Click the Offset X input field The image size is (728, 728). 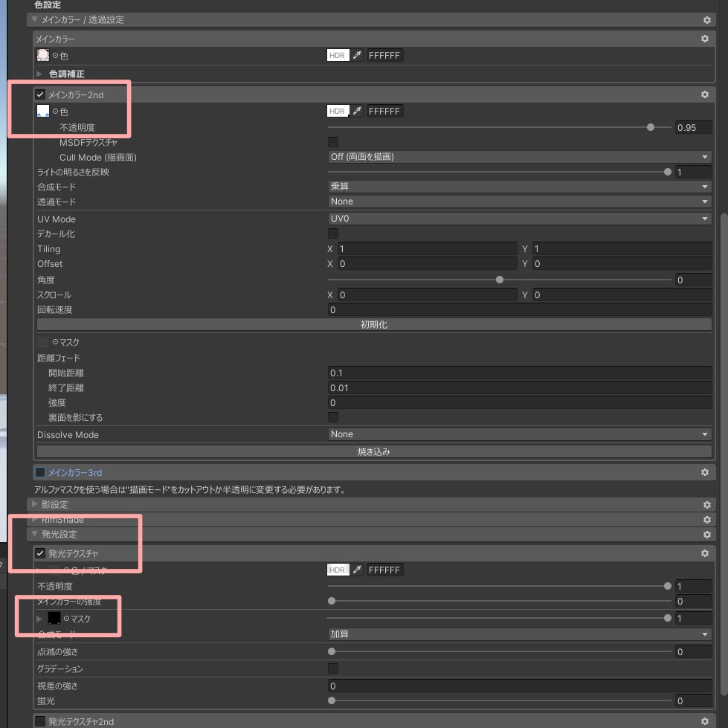[x=427, y=264]
